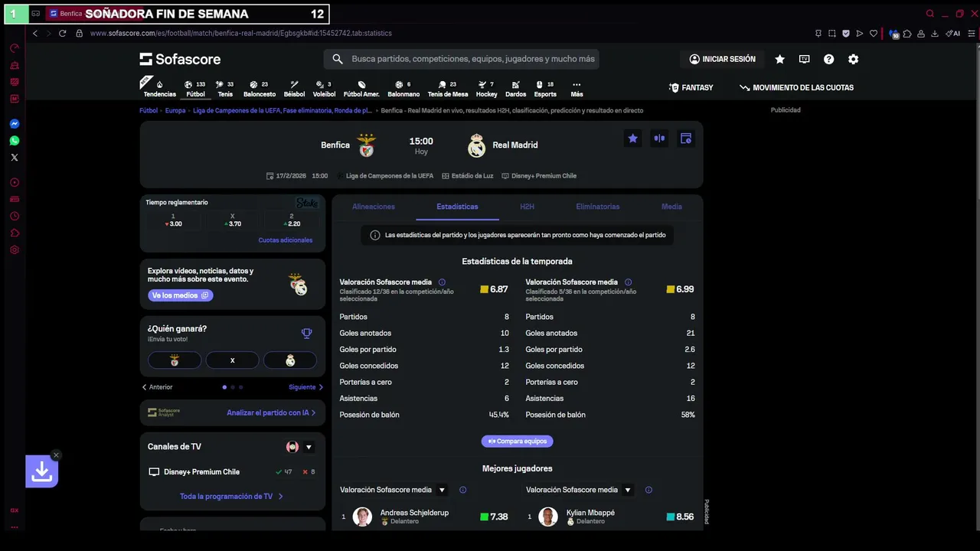Go to Anterior card
The height and width of the screenshot is (551, 980).
157,387
